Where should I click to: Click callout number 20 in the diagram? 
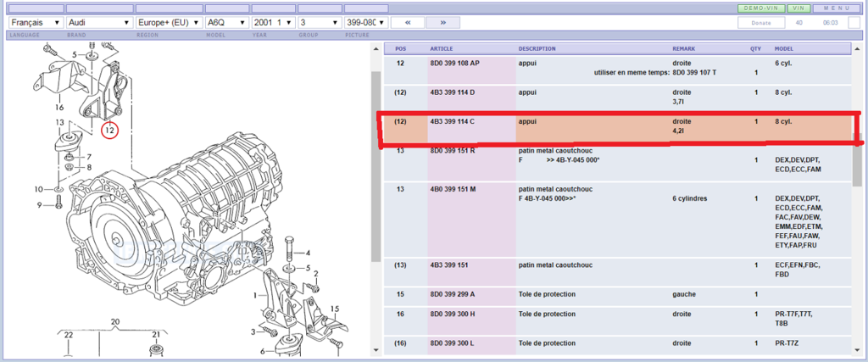(115, 321)
